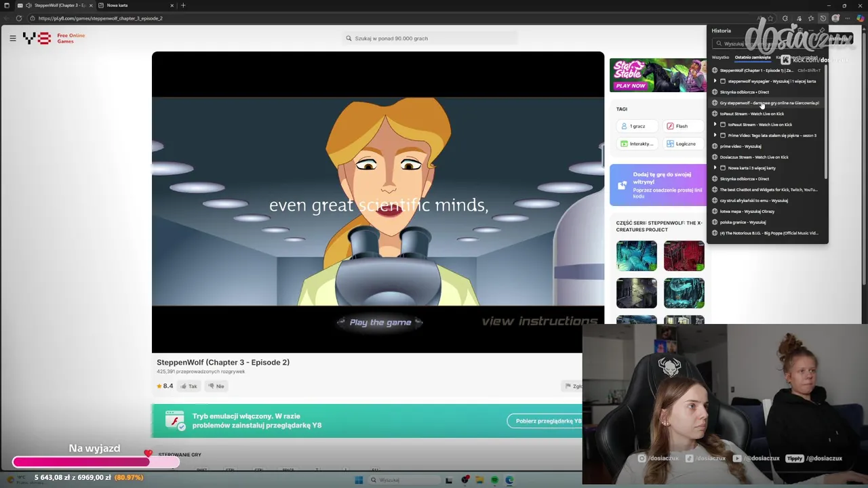Click the Na wyjazd donation progress bar
Screen dimensions: 868x488
[96, 462]
